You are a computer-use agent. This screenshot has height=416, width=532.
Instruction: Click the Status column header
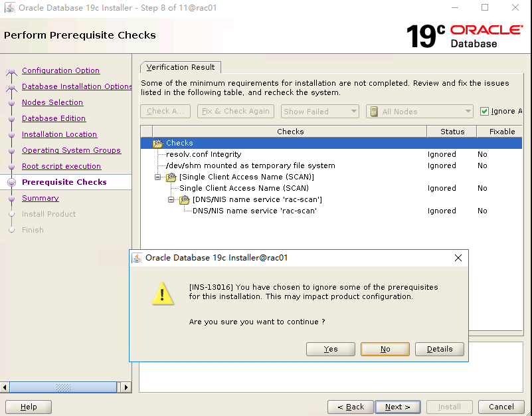point(452,132)
